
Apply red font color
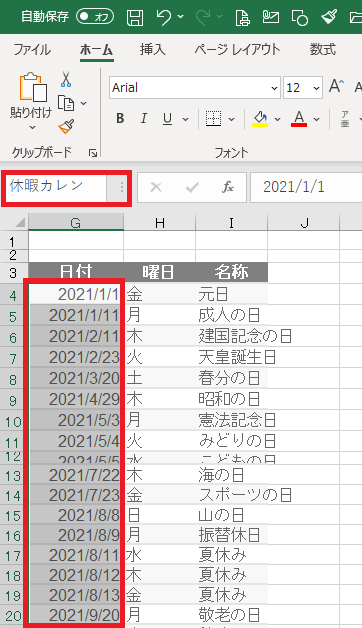(x=299, y=119)
